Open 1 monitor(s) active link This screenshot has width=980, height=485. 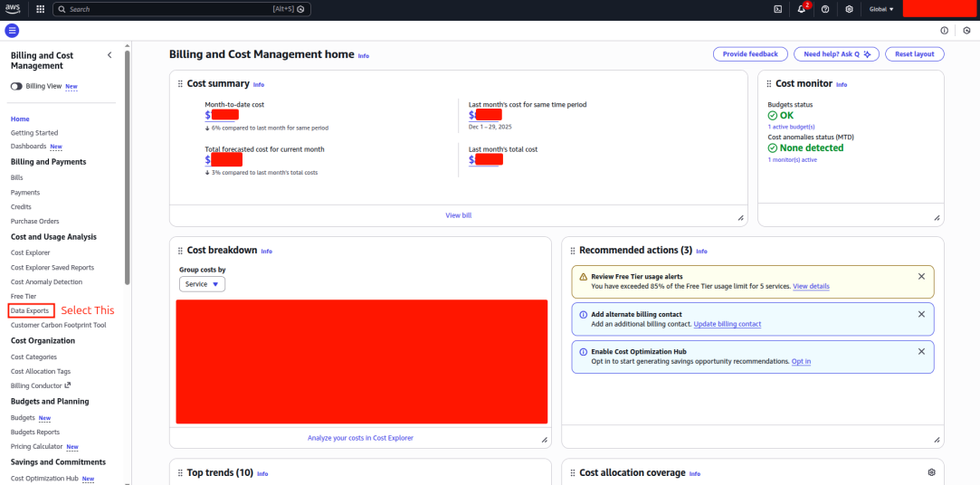[x=792, y=160]
